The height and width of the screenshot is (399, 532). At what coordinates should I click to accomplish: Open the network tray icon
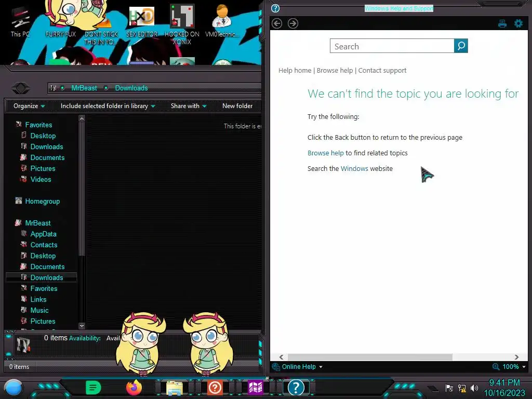click(x=462, y=388)
